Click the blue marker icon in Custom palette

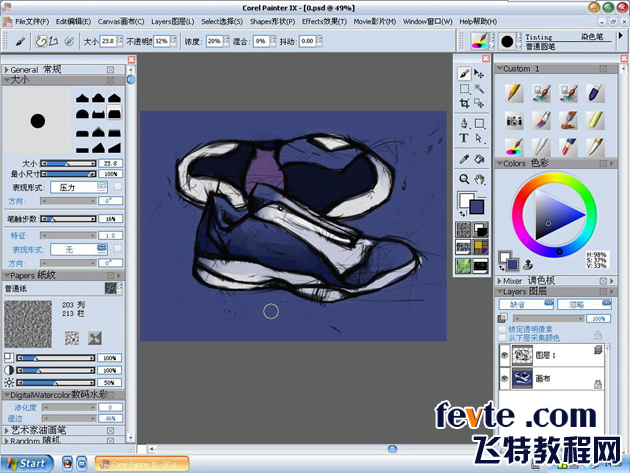[595, 93]
